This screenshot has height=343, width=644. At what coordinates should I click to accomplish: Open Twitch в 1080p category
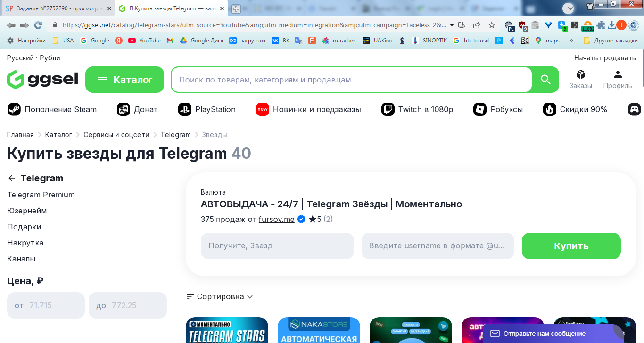[417, 109]
